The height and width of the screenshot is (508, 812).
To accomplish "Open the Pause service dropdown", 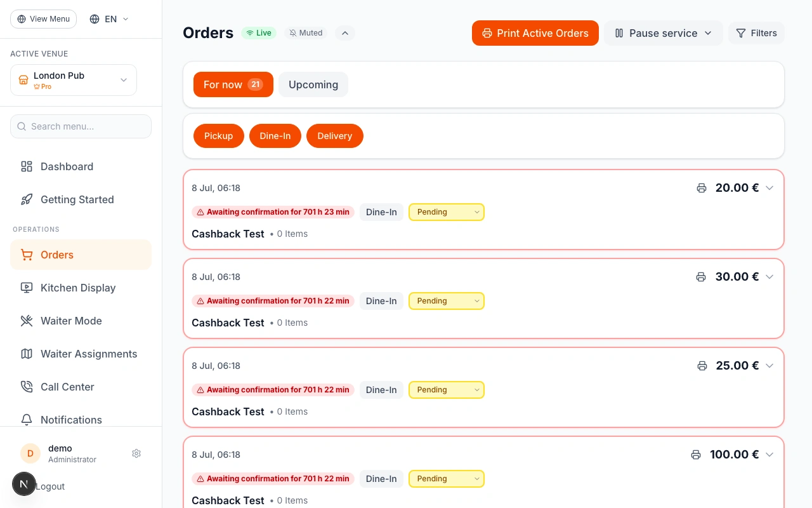I will click(x=664, y=33).
